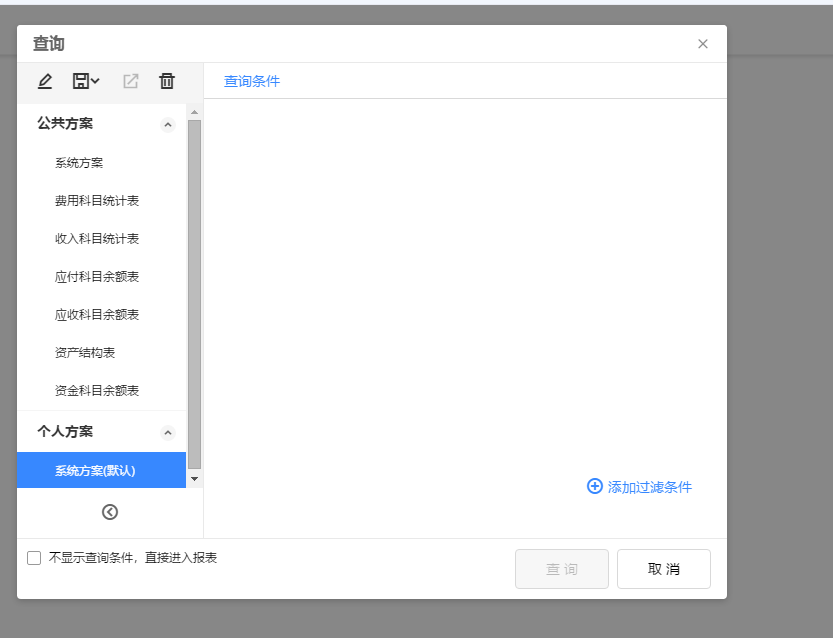833x638 pixels.
Task: Click the pencil edit scheme icon
Action: coord(45,81)
